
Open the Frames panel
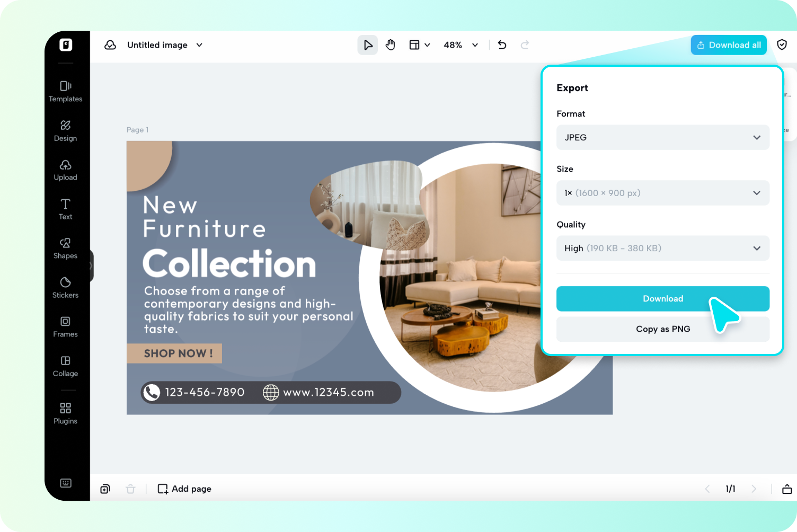point(66,326)
